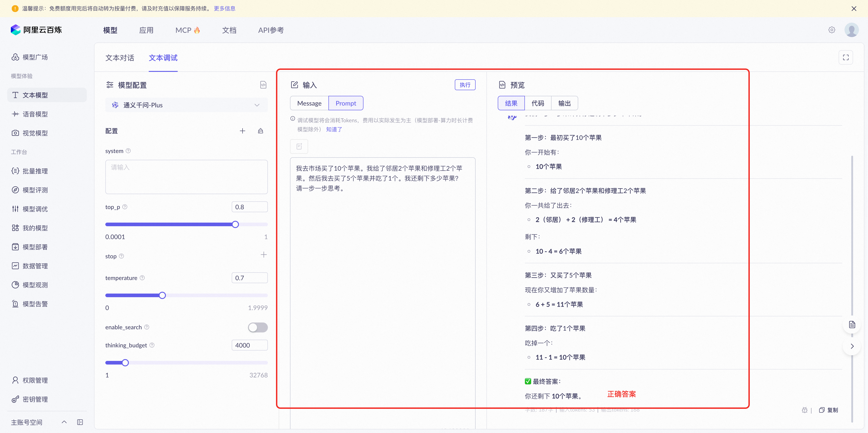This screenshot has height=433, width=868.
Task: Click the fullscreen expand icon
Action: pos(845,58)
